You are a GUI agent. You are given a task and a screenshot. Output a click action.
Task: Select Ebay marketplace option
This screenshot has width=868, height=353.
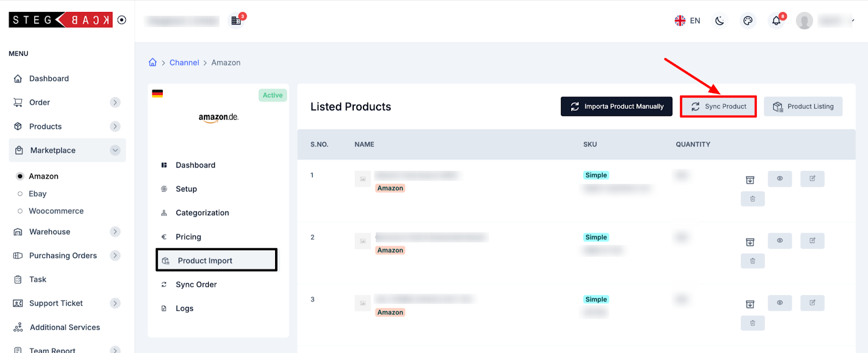[x=37, y=194]
